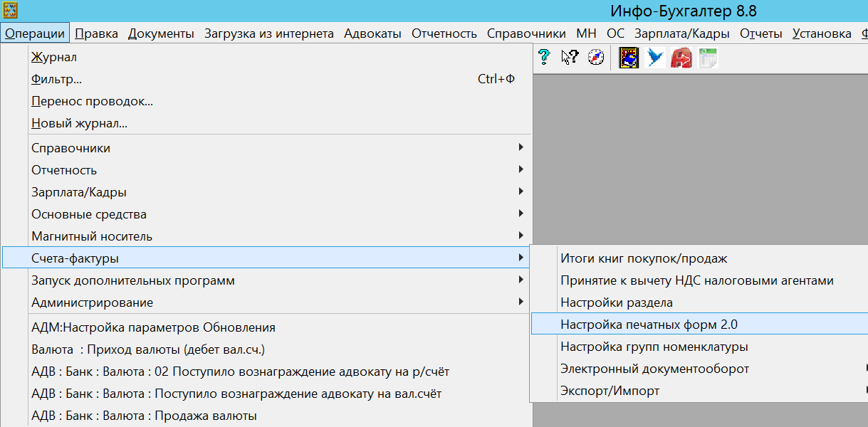Select Перенос проводок... entry
The height and width of the screenshot is (427, 868).
point(267,101)
